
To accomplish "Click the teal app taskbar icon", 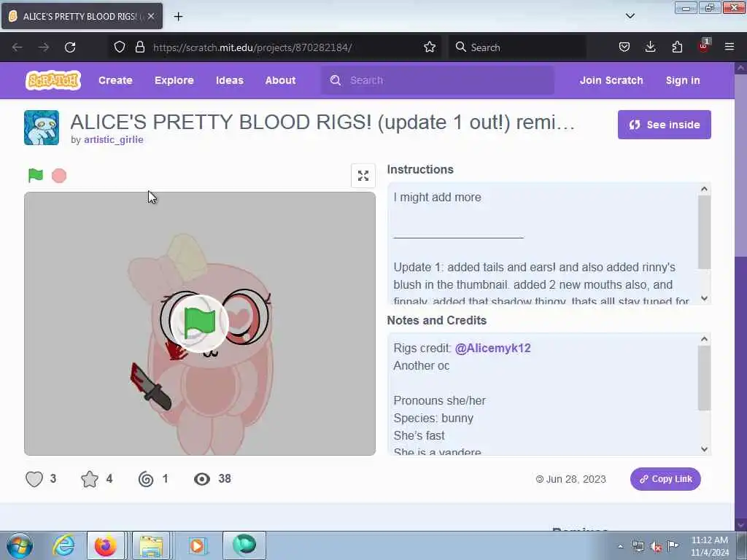I will (244, 545).
